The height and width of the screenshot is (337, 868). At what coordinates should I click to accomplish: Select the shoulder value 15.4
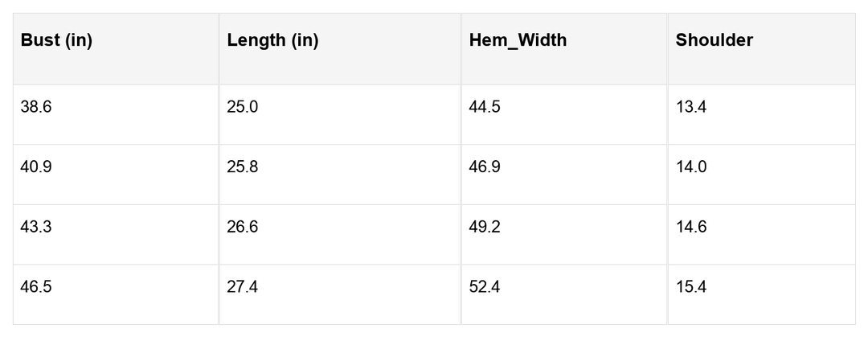[691, 287]
